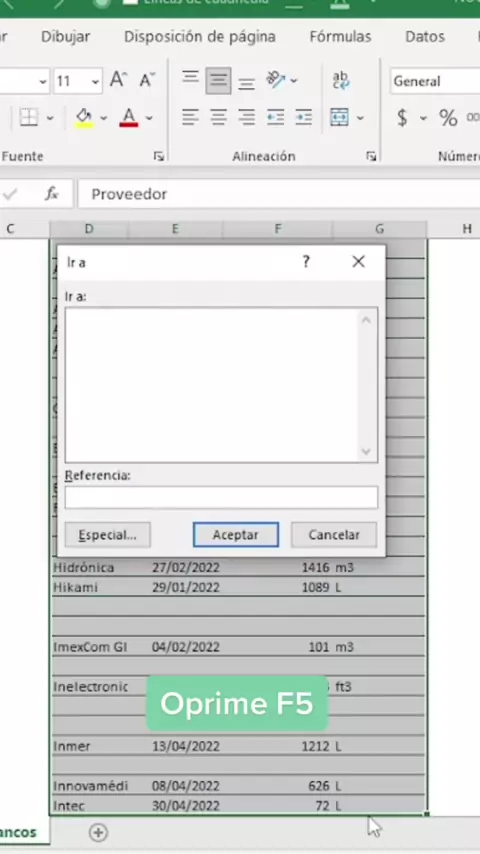Apply Percent Style format
This screenshot has height=854, width=480.
click(x=448, y=118)
